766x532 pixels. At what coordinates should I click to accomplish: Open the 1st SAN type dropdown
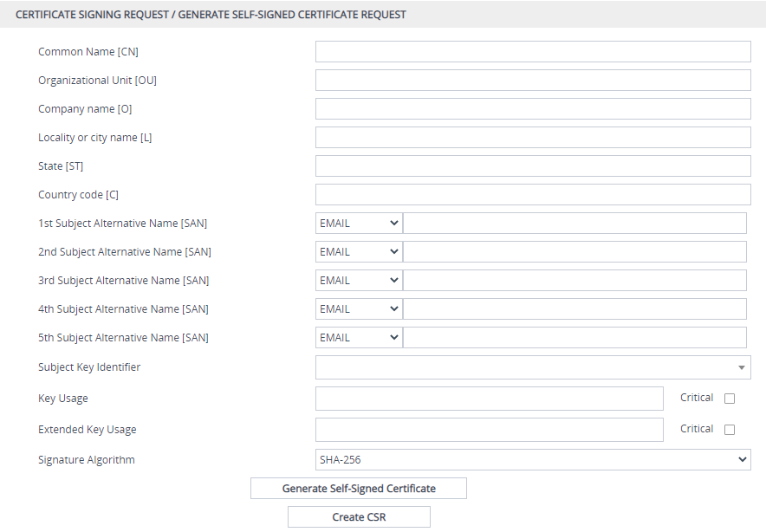(359, 224)
